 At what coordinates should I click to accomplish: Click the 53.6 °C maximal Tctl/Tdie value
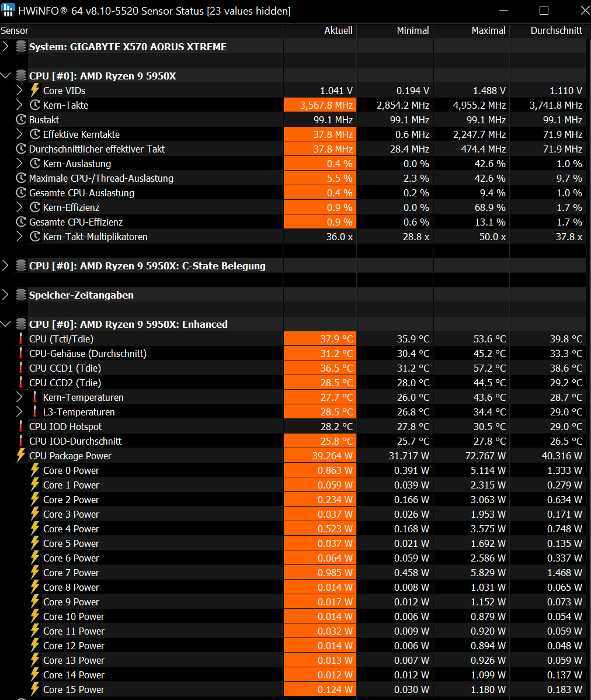(489, 339)
